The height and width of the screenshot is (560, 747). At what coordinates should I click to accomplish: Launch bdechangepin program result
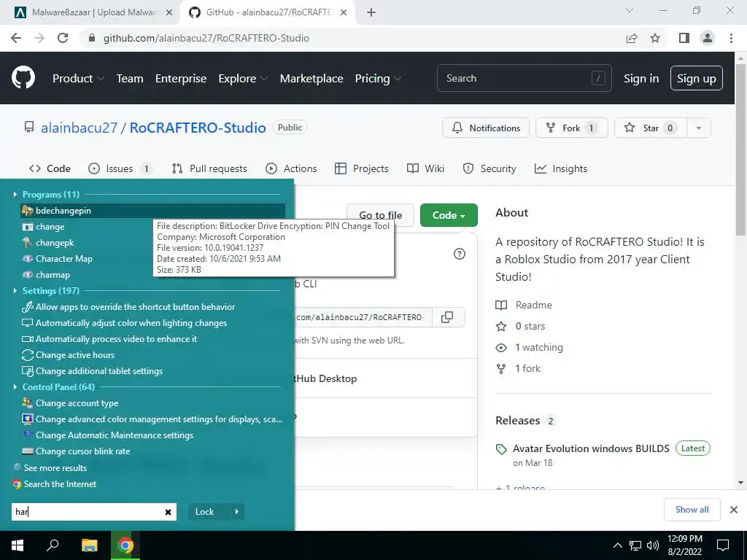[x=153, y=211]
